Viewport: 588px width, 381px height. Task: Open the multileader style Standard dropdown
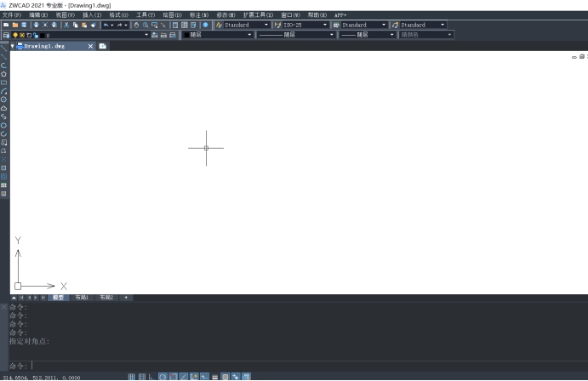coord(442,26)
